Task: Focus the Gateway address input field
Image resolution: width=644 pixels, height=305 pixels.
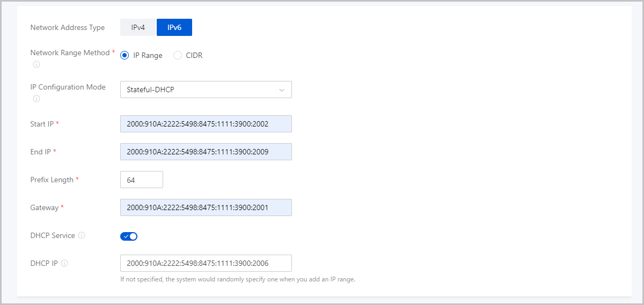Action: [x=206, y=207]
